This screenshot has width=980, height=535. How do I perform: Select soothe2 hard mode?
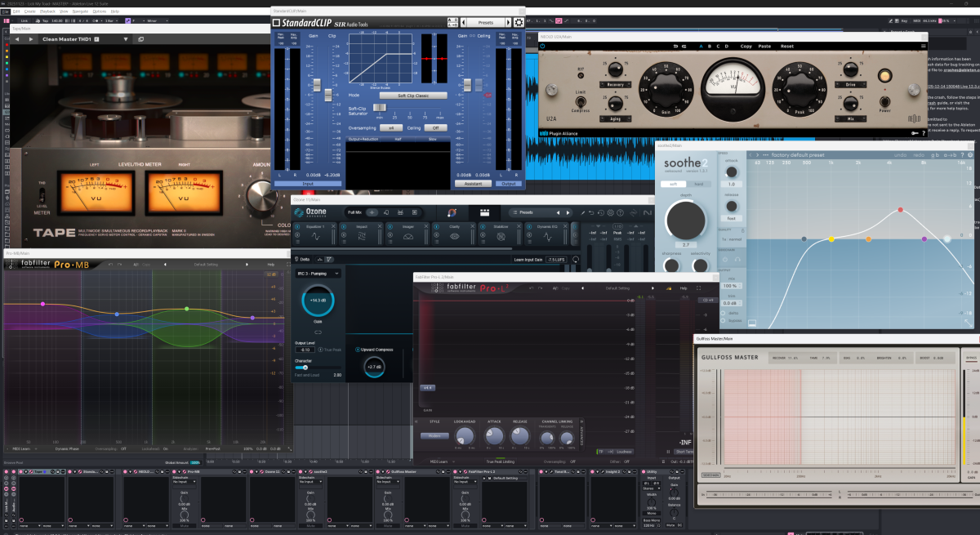(x=699, y=184)
